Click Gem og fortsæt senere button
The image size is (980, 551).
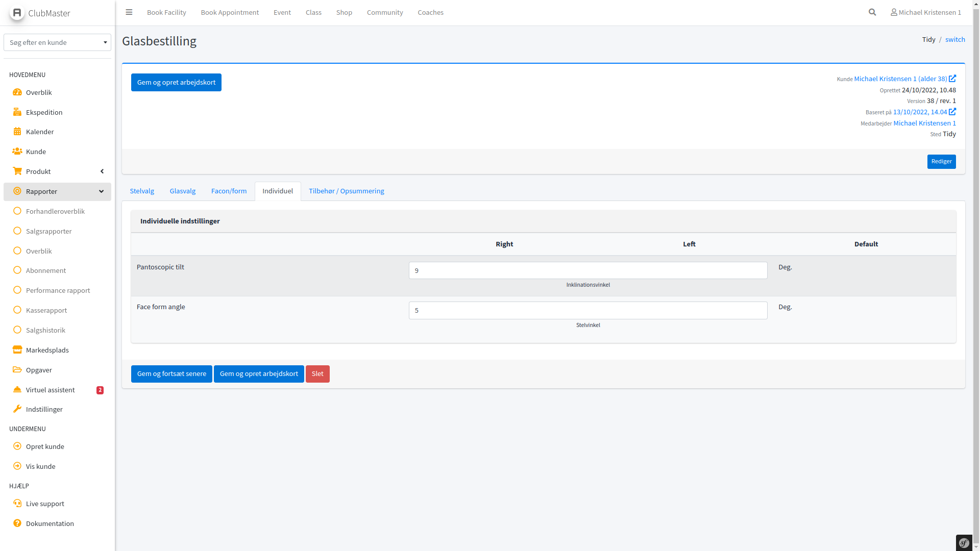171,374
